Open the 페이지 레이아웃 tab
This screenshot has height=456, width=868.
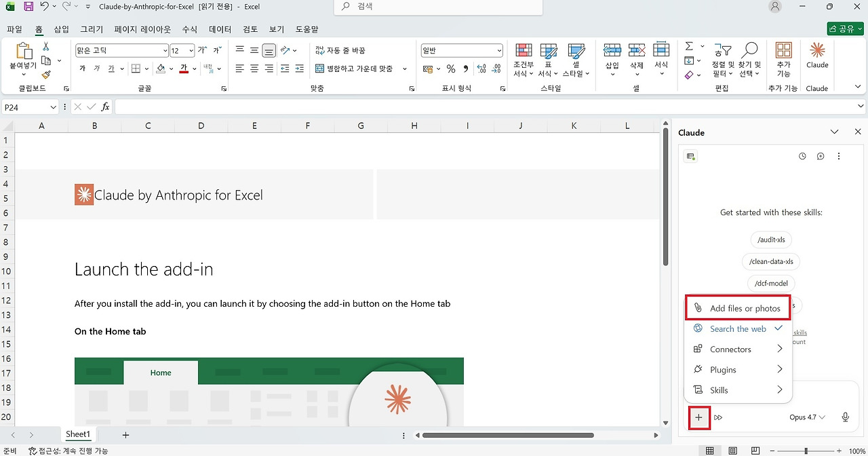click(142, 30)
